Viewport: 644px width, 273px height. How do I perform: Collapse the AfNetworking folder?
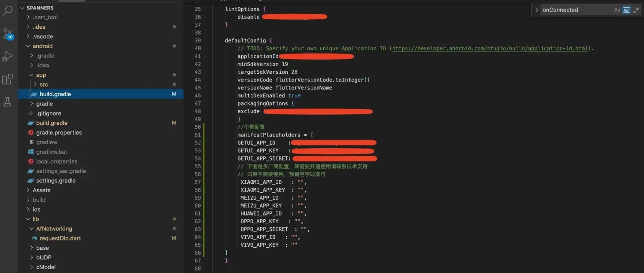54,229
